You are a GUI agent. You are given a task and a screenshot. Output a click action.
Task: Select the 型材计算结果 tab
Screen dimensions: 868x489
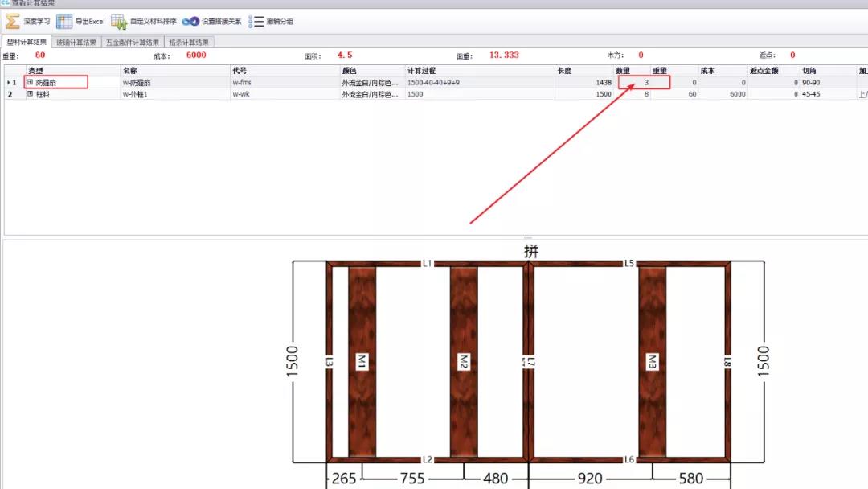[26, 43]
